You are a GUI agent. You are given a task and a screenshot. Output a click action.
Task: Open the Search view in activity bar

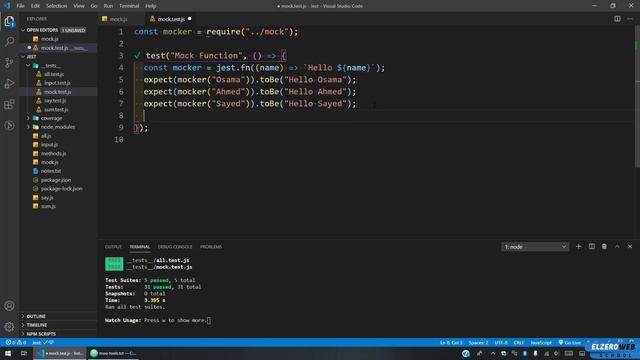pyautogui.click(x=9, y=42)
